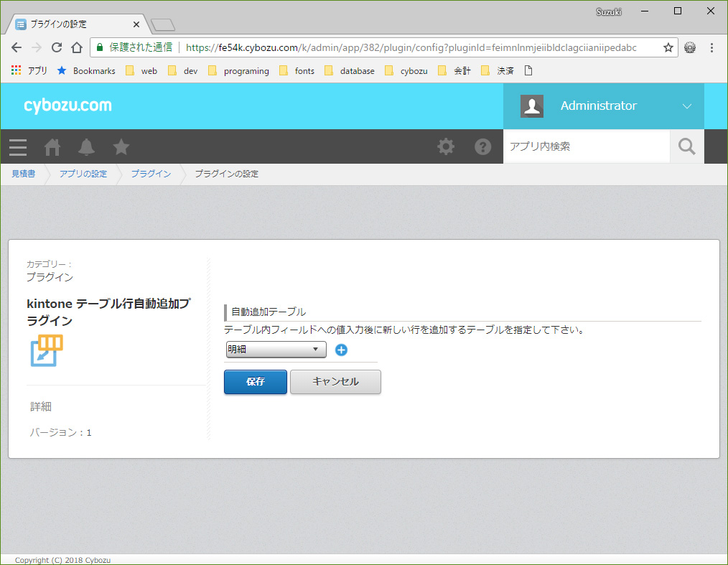The width and height of the screenshot is (728, 565).
Task: Open the settings gear in the kintone header
Action: (x=446, y=146)
